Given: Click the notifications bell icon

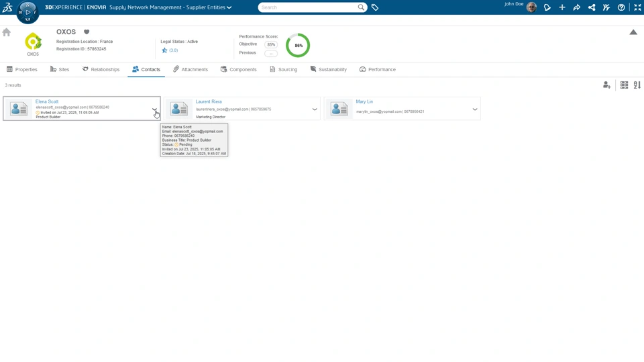Looking at the screenshot, I should 547,7.
